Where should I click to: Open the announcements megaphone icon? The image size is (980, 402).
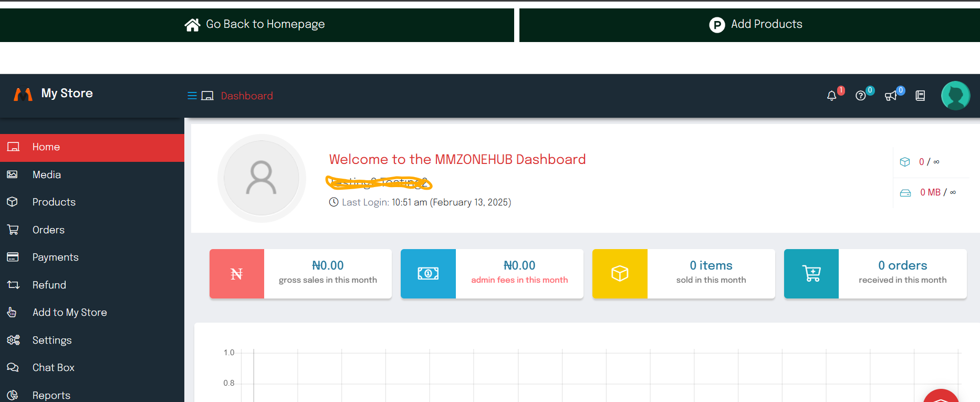890,96
